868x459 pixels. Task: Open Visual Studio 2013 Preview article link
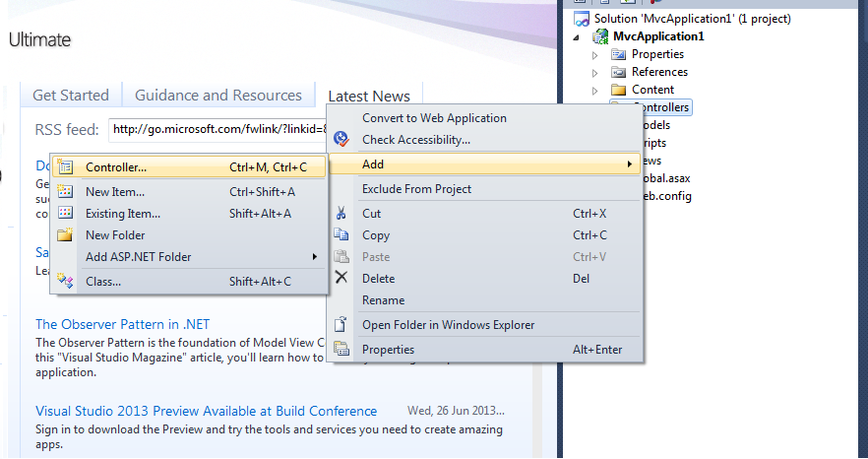click(206, 411)
